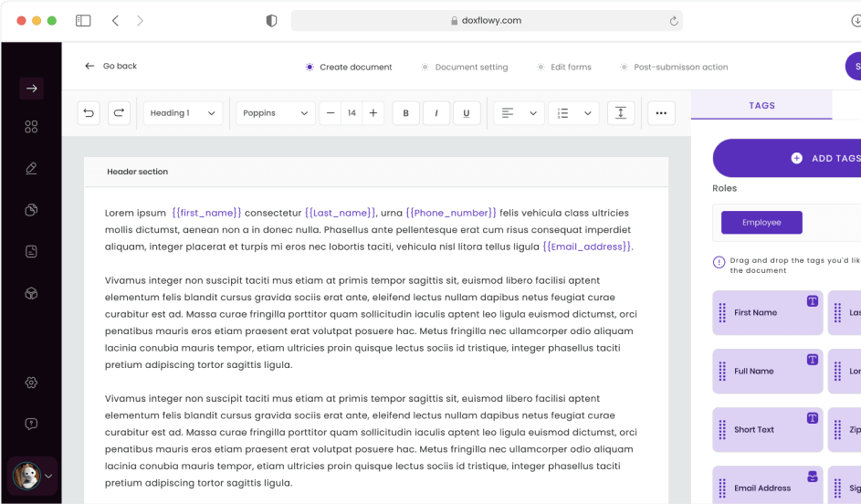The width and height of the screenshot is (861, 504).
Task: Go forward in browser history
Action: tap(140, 21)
